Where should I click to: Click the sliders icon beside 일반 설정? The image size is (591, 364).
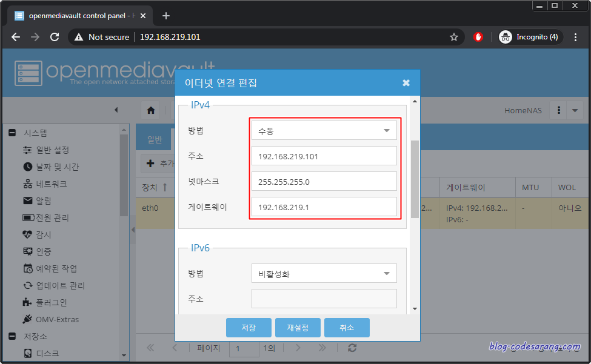[27, 150]
